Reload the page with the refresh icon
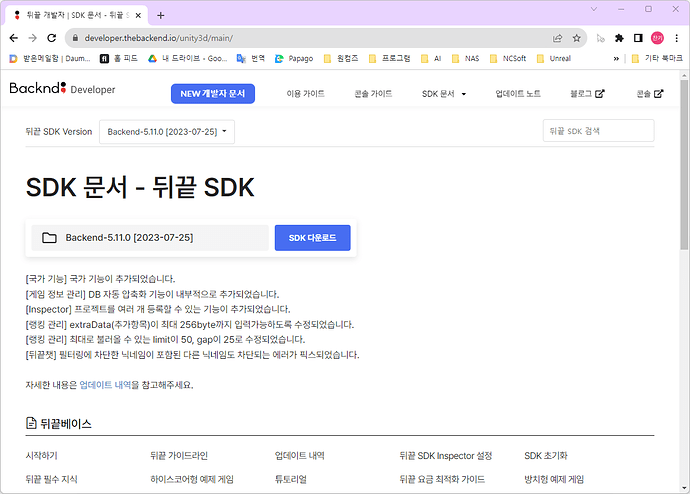This screenshot has height=494, width=690. [x=51, y=38]
